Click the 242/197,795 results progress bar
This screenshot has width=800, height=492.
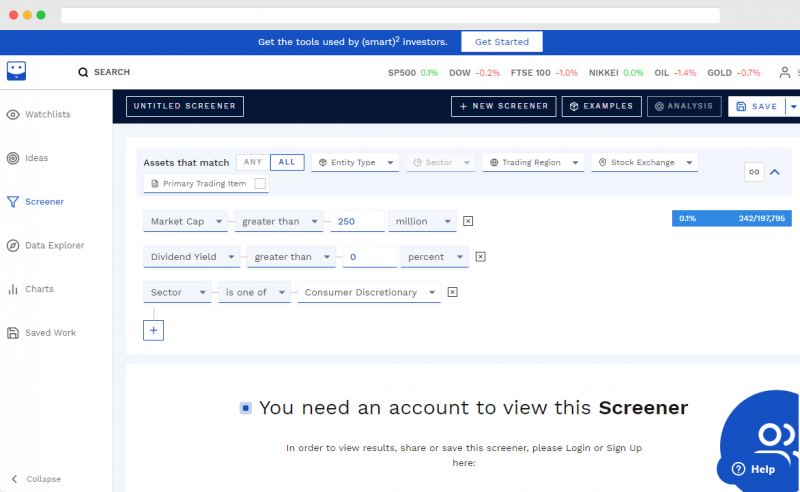point(732,218)
